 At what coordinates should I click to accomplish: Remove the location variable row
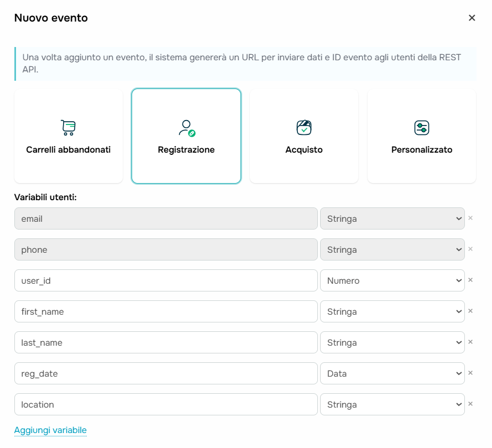470,404
